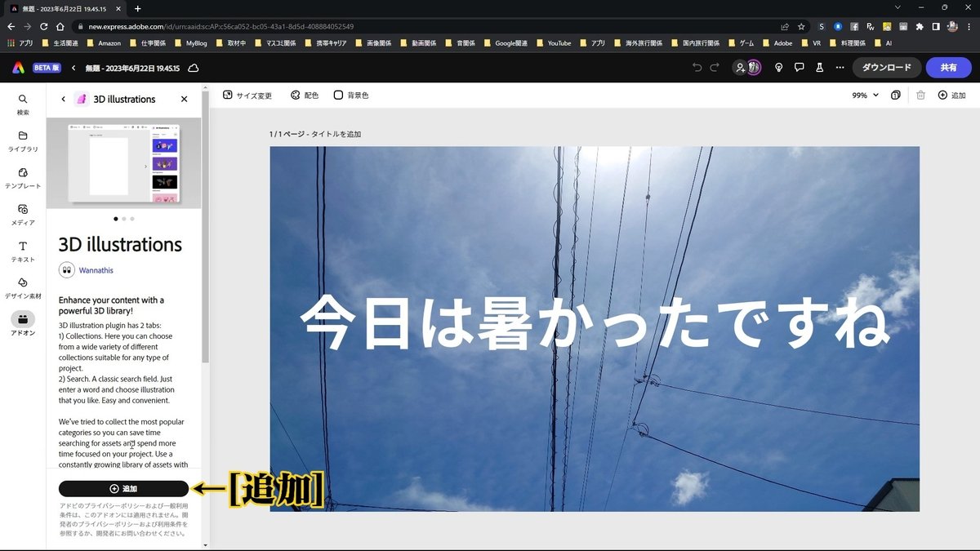
Task: Select the アドオン add-ons sidebar item
Action: point(23,324)
